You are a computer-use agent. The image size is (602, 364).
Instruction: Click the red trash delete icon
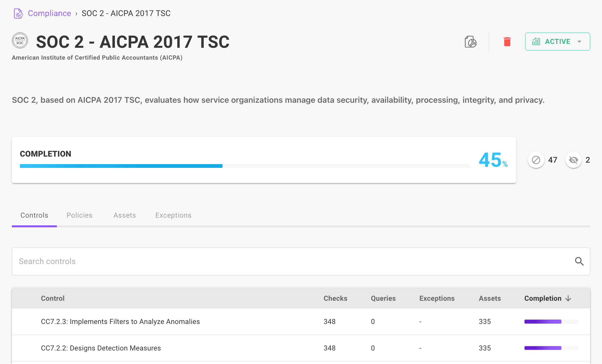pyautogui.click(x=507, y=42)
